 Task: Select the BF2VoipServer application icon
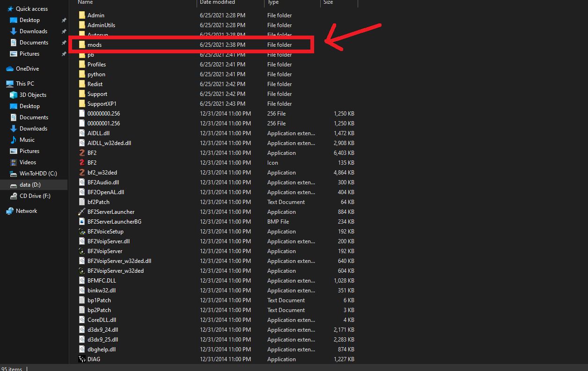click(x=82, y=251)
